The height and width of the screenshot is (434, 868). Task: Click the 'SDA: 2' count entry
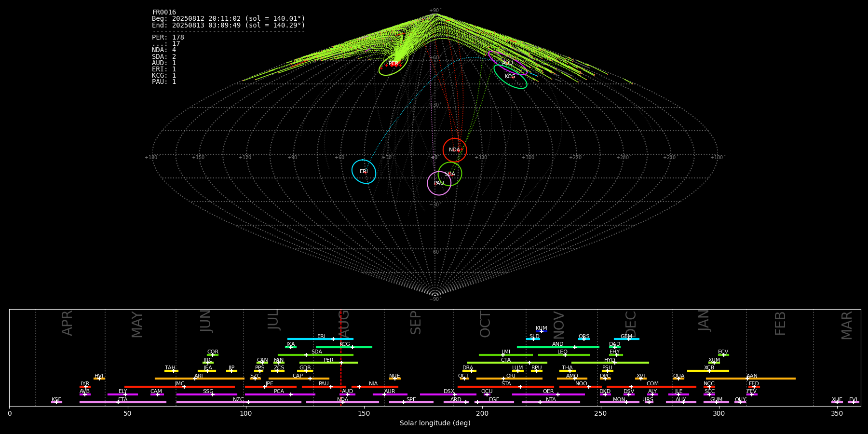(164, 56)
